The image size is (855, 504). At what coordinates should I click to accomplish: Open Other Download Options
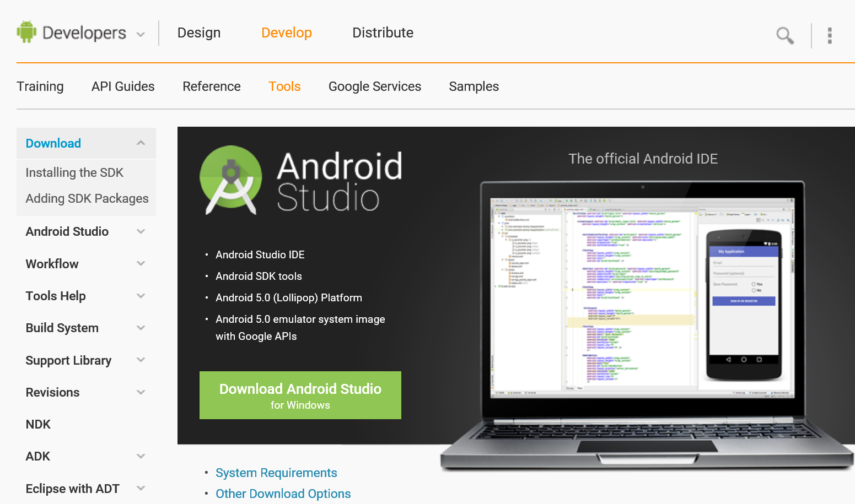click(283, 494)
